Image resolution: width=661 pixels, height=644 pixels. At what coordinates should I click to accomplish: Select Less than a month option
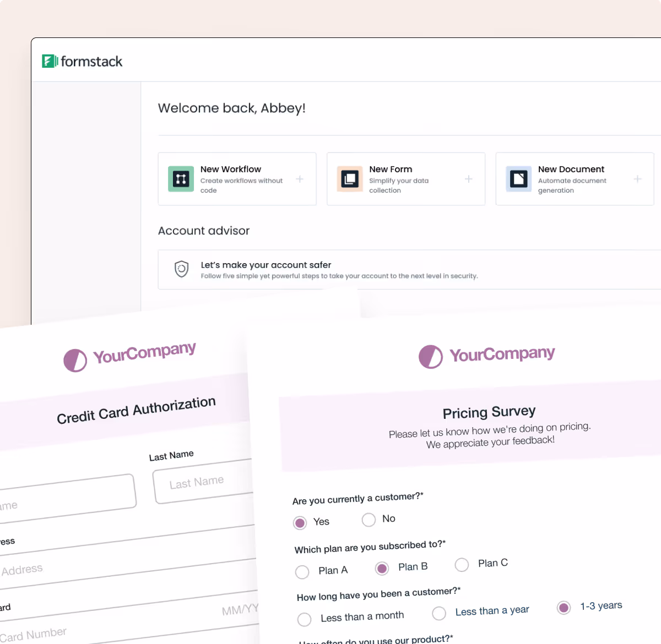(304, 620)
